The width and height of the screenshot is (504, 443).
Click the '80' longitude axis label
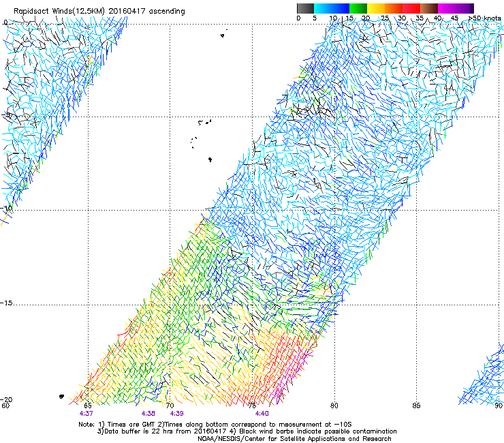[334, 406]
